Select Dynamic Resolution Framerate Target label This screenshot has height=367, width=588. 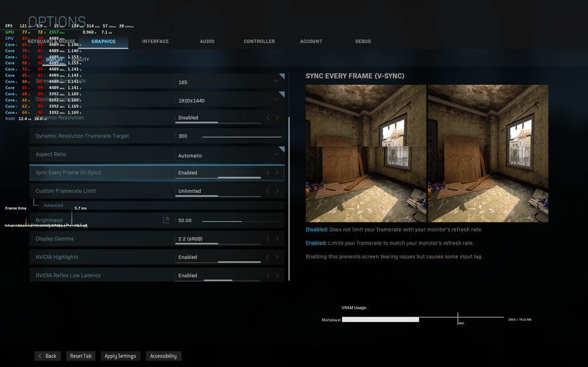click(82, 136)
